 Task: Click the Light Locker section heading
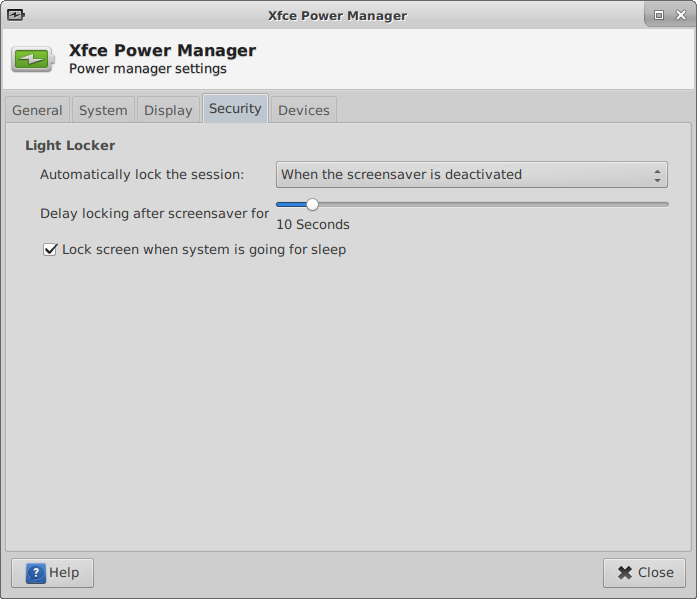(70, 146)
